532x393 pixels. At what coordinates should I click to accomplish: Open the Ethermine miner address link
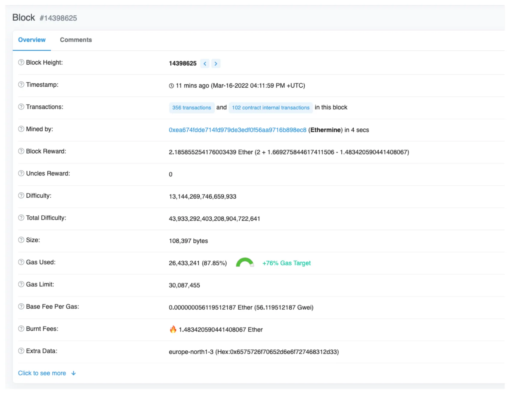(237, 130)
